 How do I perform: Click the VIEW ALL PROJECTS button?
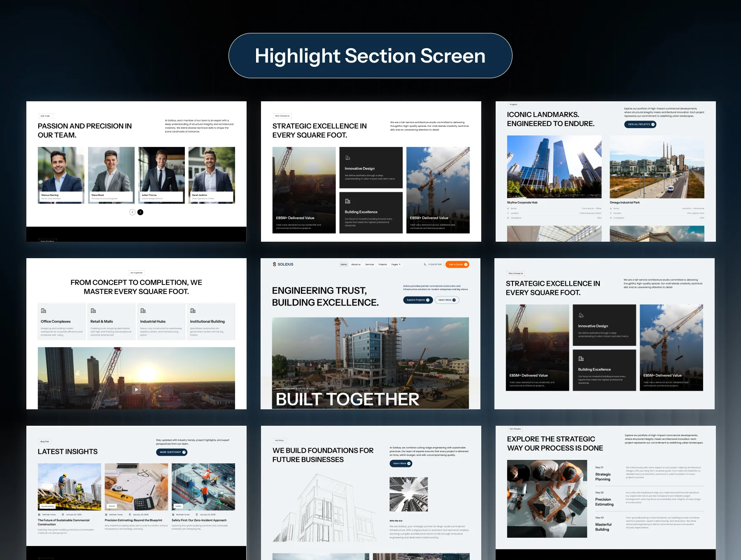click(640, 124)
